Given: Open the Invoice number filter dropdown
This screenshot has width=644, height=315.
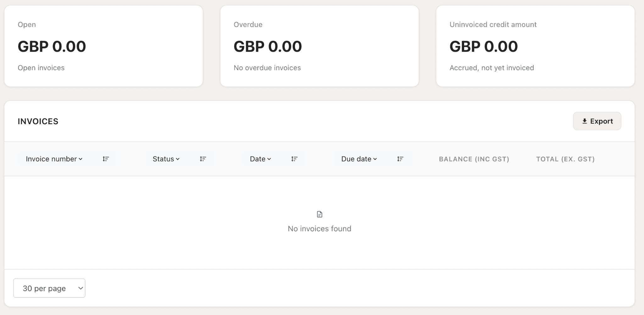Looking at the screenshot, I should tap(54, 159).
